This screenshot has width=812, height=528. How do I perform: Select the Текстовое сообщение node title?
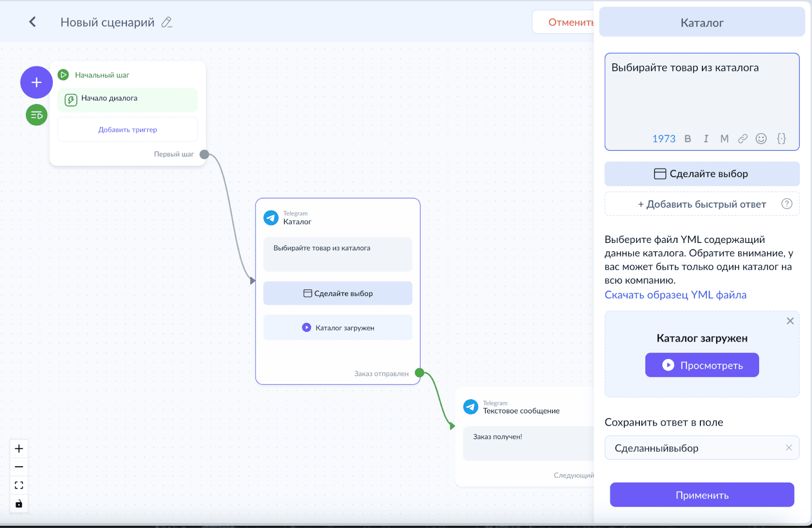click(x=521, y=411)
